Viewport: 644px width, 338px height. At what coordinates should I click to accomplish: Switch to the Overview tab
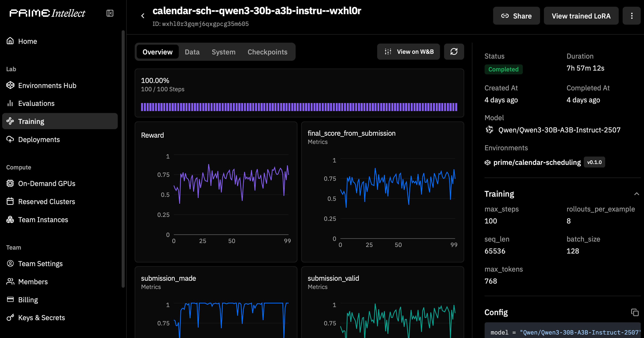[157, 52]
